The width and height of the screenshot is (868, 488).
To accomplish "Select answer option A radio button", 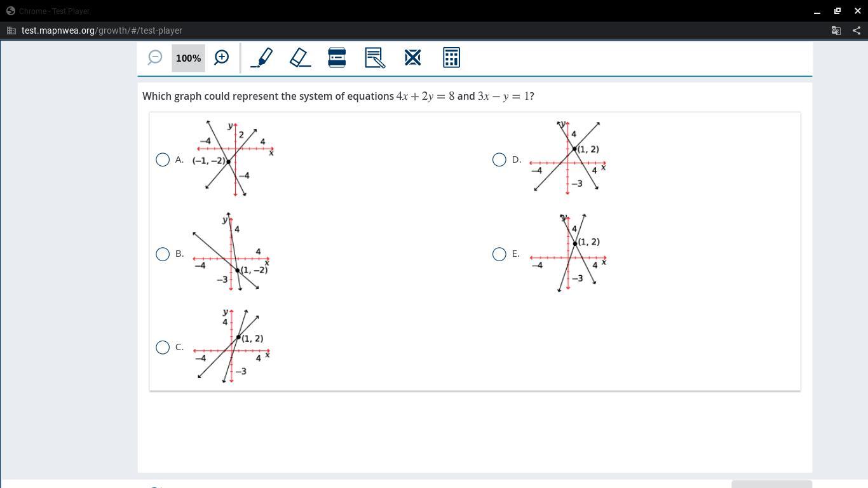I will point(163,159).
